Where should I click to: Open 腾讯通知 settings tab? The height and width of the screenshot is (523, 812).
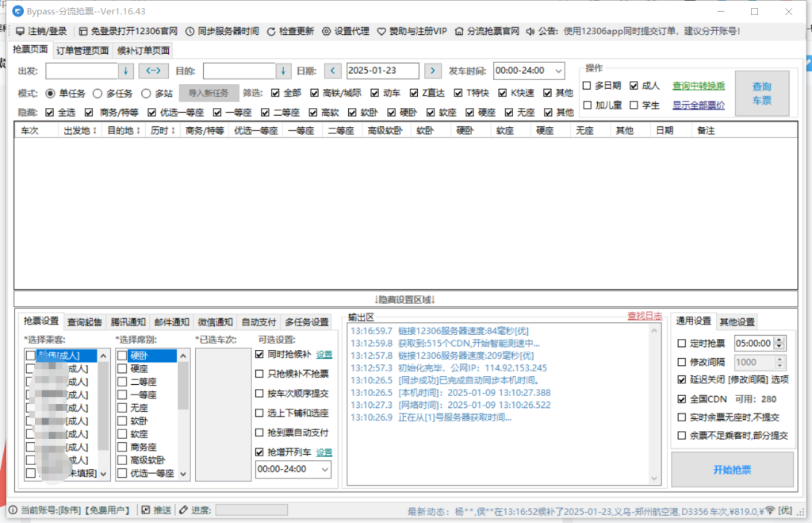(x=128, y=322)
